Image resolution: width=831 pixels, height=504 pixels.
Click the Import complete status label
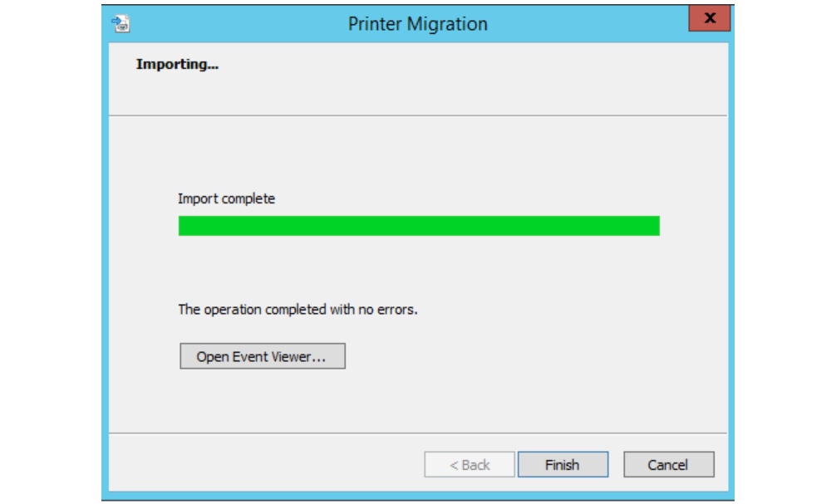click(226, 199)
